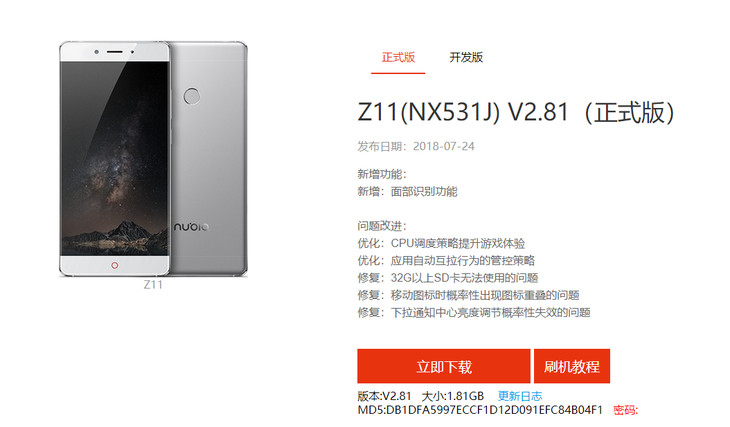
Task: View the 更新日志 changelog link
Action: coord(520,396)
